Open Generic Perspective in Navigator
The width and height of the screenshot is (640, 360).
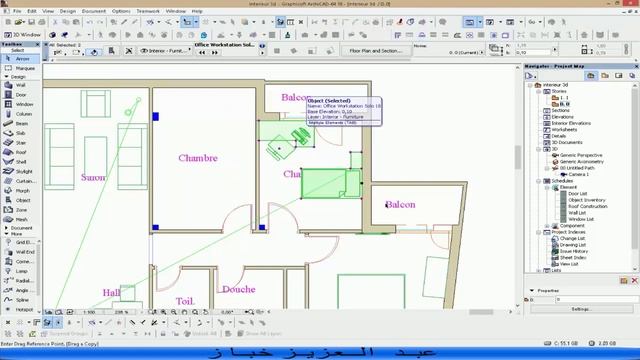point(580,156)
